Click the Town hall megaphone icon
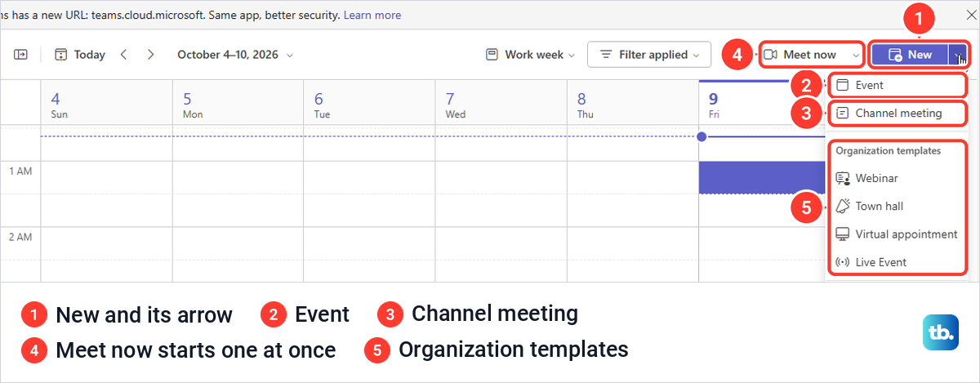The image size is (980, 383). (x=843, y=206)
